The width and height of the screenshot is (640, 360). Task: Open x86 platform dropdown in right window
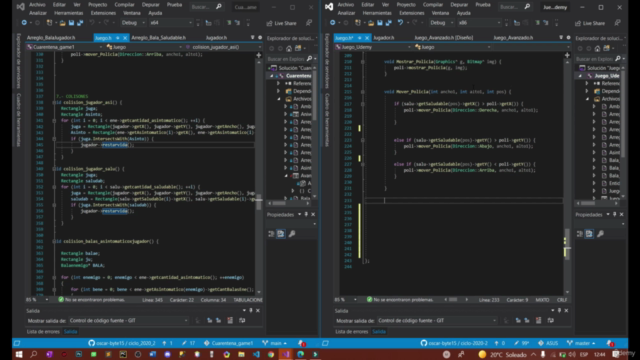479,23
